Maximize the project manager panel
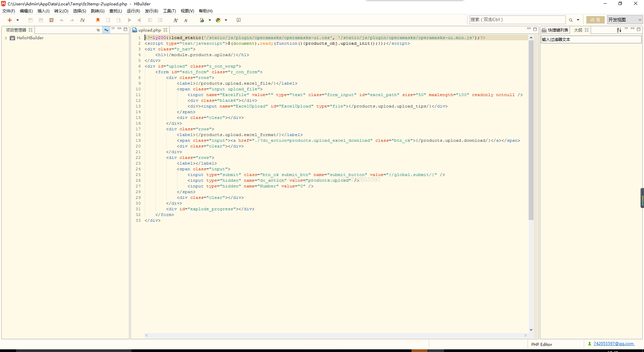644x352 pixels. pos(125,29)
